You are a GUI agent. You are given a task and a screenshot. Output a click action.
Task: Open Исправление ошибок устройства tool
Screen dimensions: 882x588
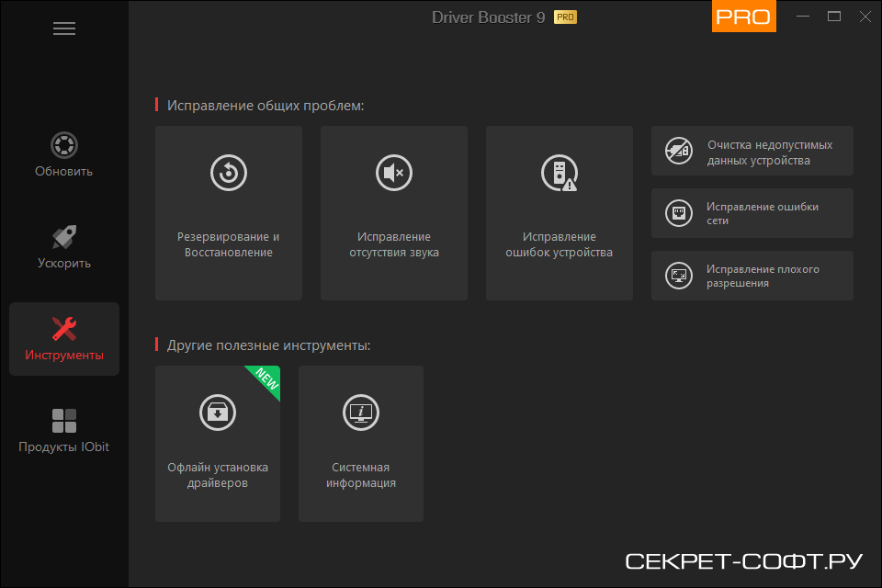point(560,213)
